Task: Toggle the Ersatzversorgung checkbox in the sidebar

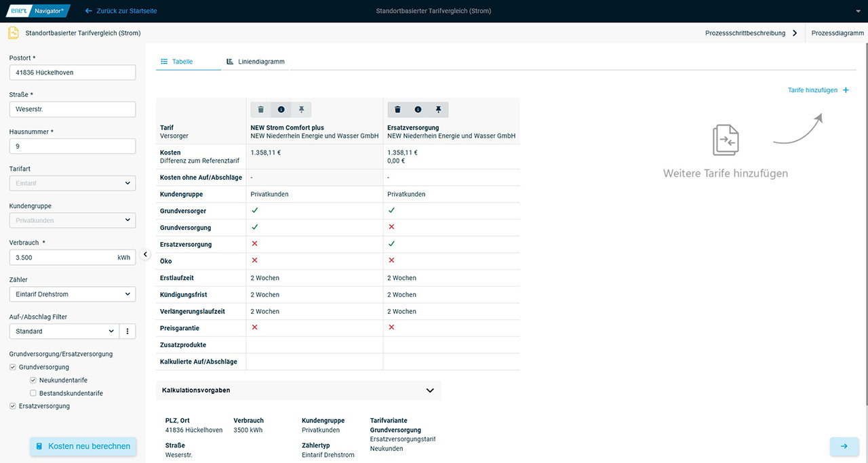Action: [13, 406]
